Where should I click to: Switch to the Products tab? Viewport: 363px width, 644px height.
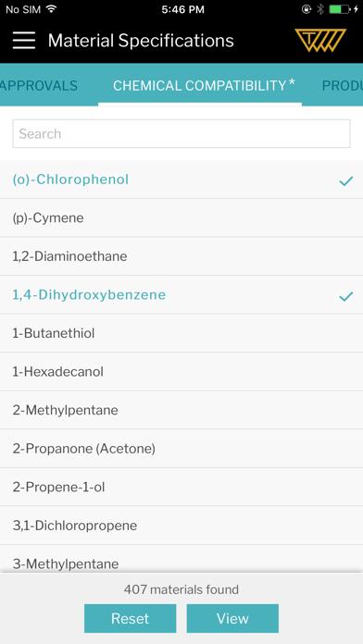pyautogui.click(x=342, y=85)
